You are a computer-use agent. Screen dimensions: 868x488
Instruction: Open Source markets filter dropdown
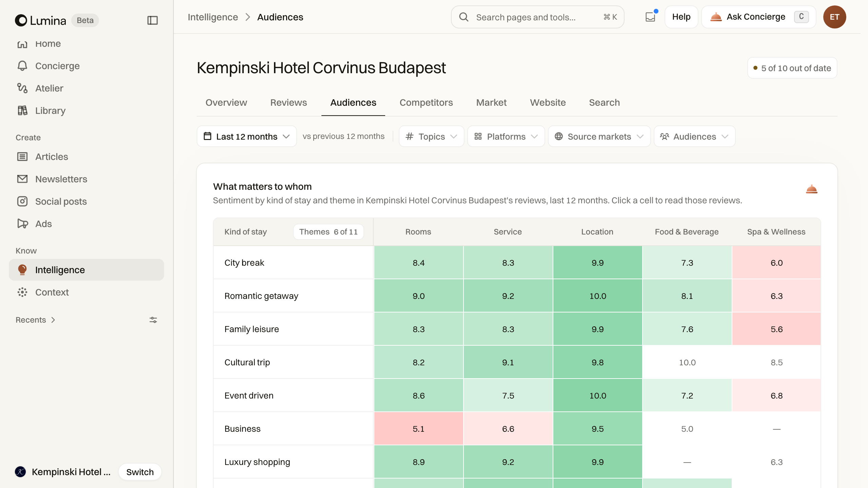click(599, 136)
